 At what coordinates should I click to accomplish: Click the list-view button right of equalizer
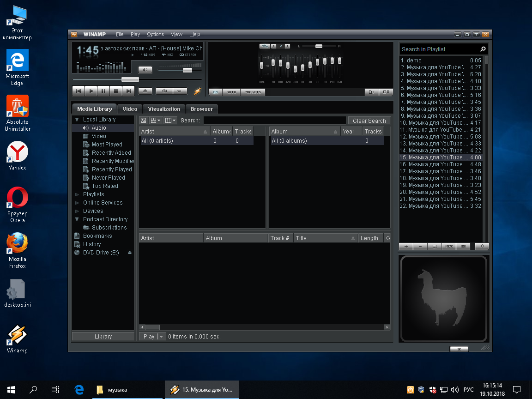point(386,92)
